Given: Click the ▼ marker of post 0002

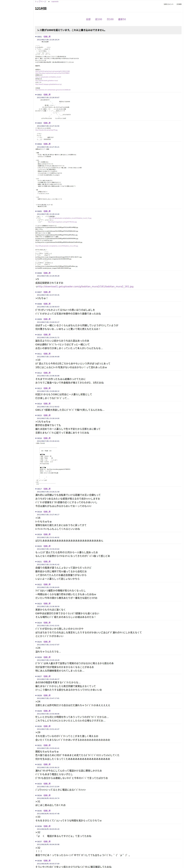Looking at the screenshot, I should click(x=36, y=95).
